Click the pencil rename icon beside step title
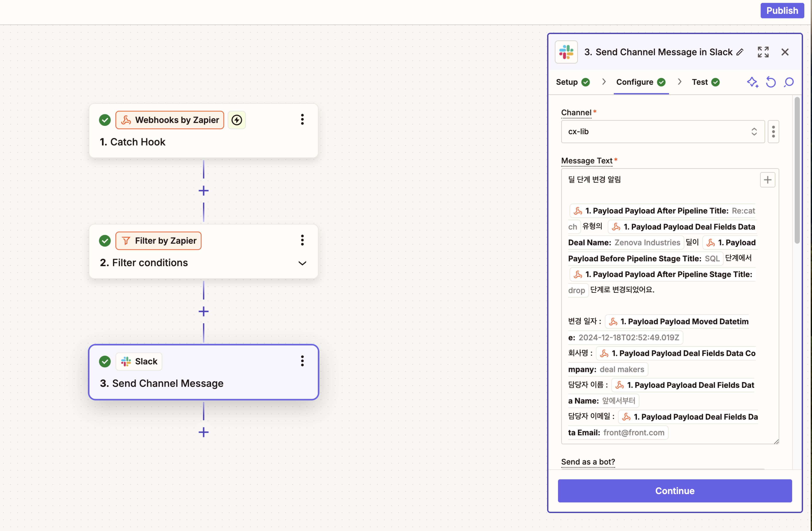 [740, 52]
